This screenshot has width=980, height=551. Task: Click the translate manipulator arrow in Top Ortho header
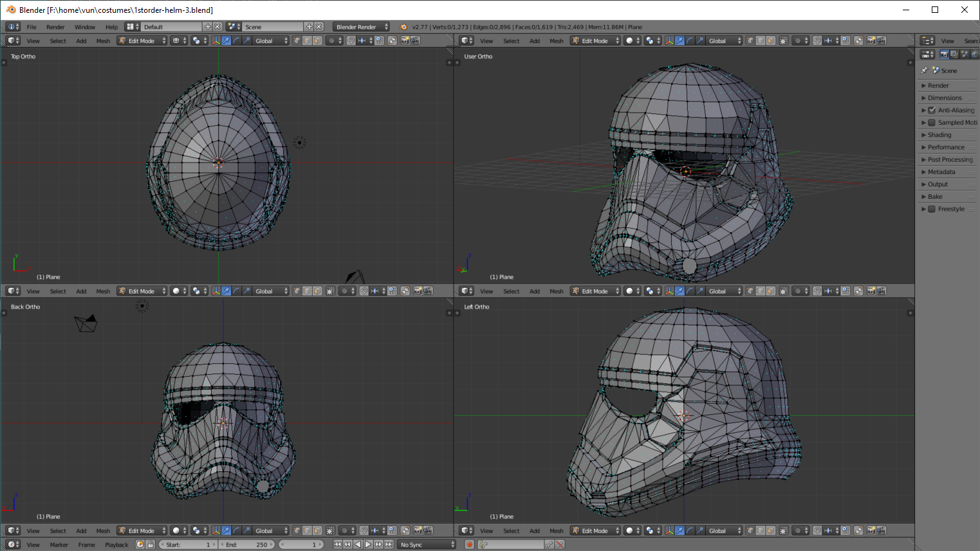point(226,41)
